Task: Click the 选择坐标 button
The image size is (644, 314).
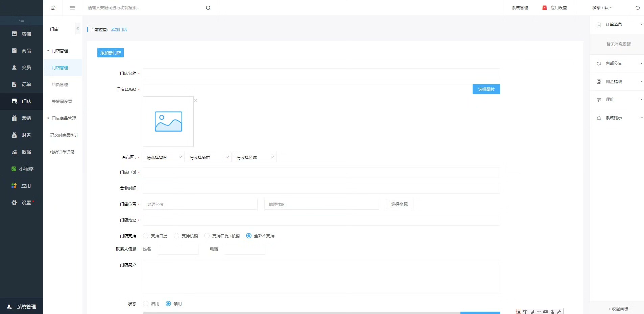Action: pyautogui.click(x=400, y=204)
